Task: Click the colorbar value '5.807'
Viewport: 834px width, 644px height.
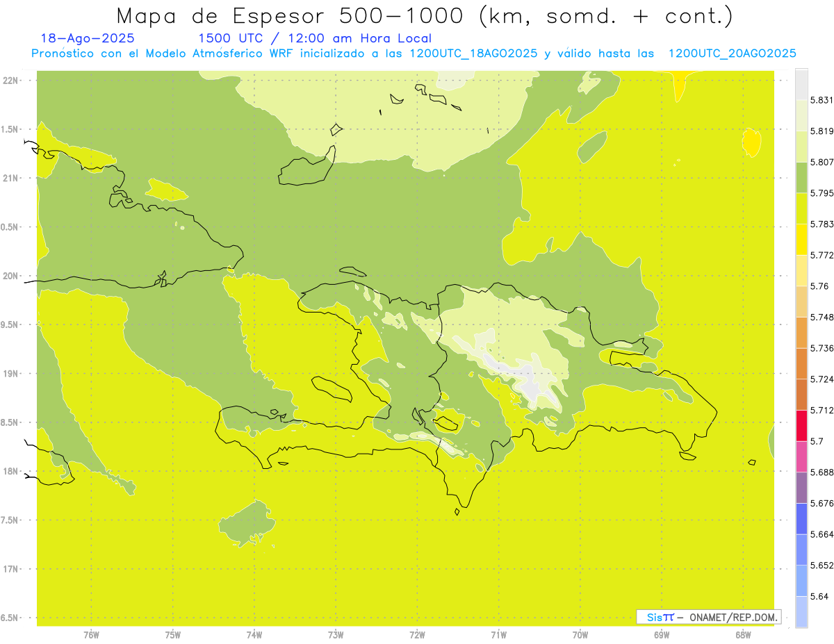Action: click(821, 162)
